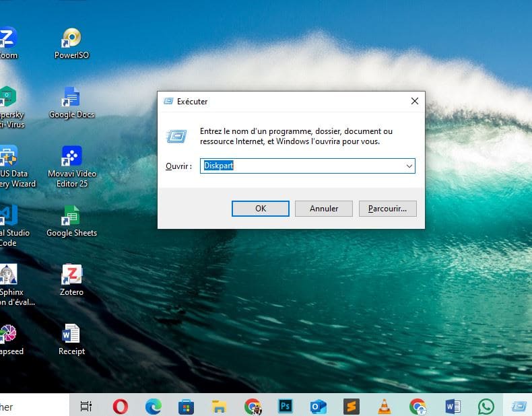Close the Exécuter dialog with X

[415, 101]
